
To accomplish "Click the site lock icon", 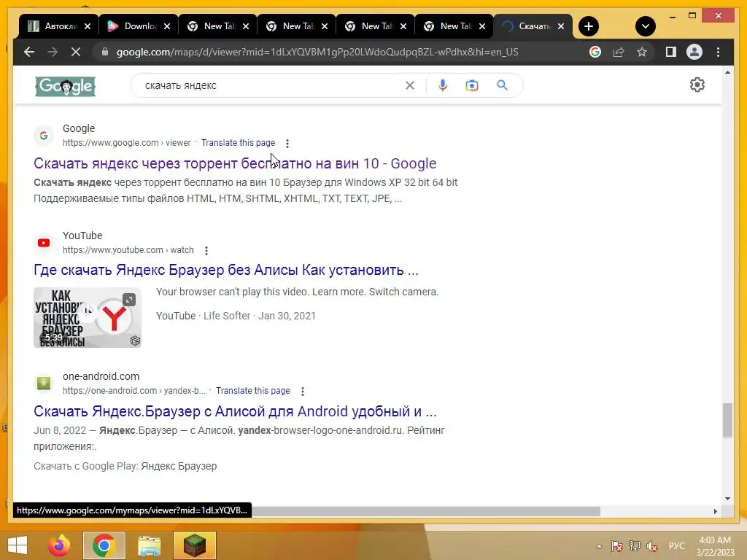I will 105,52.
